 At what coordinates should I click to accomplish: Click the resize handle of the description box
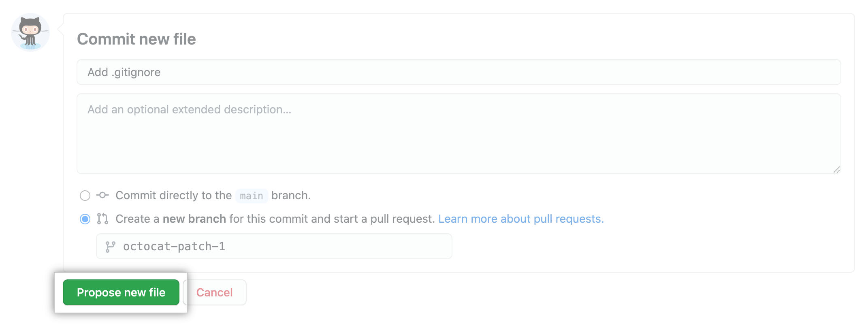click(x=836, y=170)
